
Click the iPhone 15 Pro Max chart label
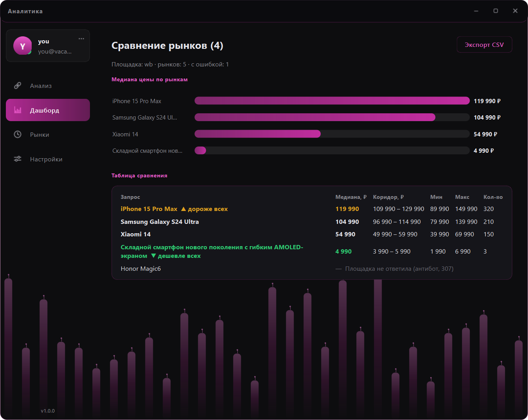point(136,101)
